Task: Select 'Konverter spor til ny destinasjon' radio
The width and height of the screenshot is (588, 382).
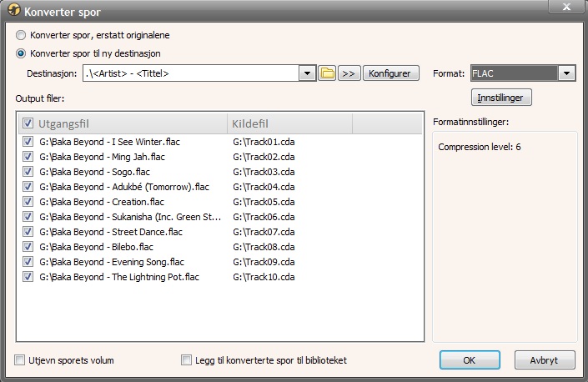Action: coord(21,53)
